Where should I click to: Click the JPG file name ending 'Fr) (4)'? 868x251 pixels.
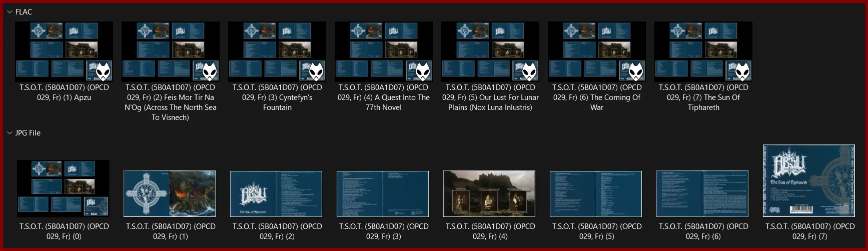pos(490,231)
